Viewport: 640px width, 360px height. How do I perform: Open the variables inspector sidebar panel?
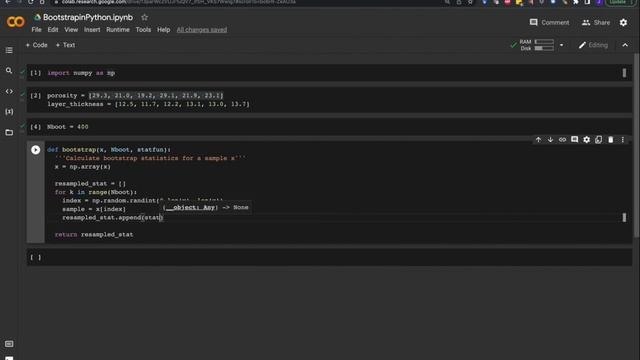point(9,112)
